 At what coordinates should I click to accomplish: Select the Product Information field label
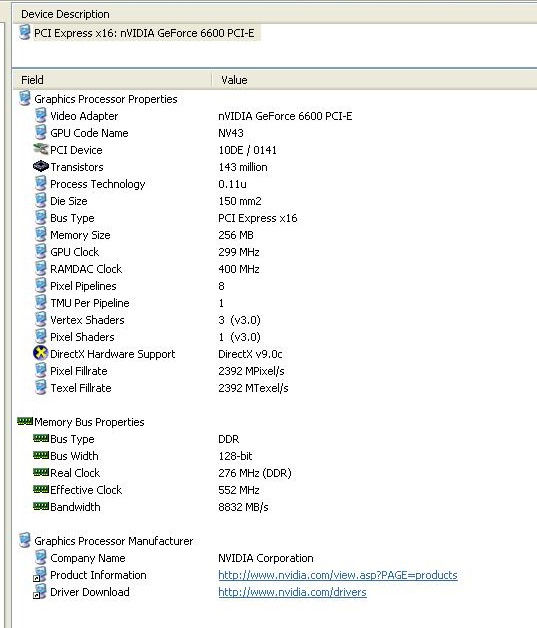(98, 575)
